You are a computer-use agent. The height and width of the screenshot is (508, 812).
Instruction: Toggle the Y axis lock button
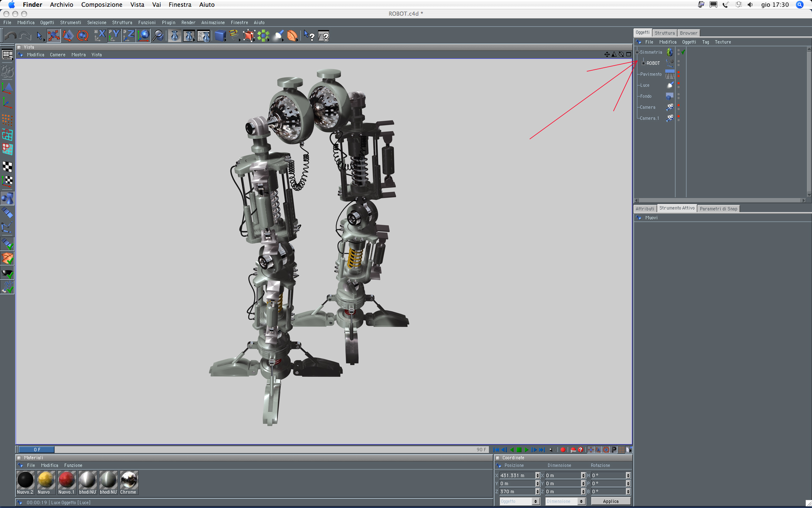[114, 36]
